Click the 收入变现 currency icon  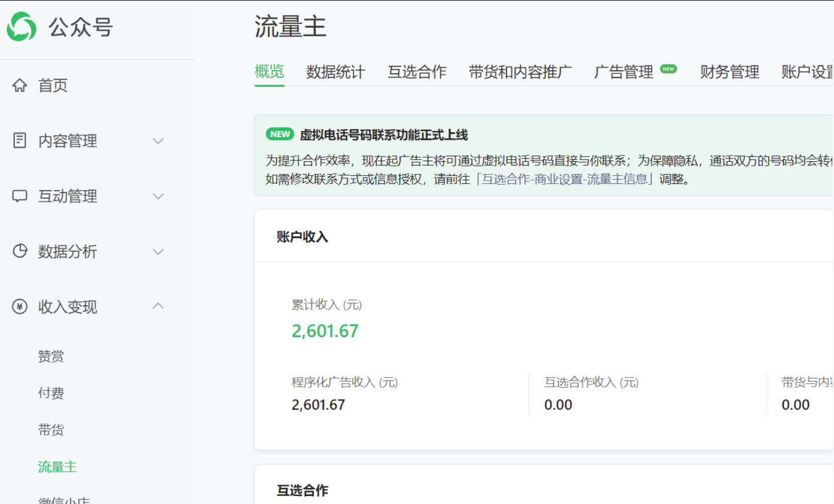(x=21, y=306)
